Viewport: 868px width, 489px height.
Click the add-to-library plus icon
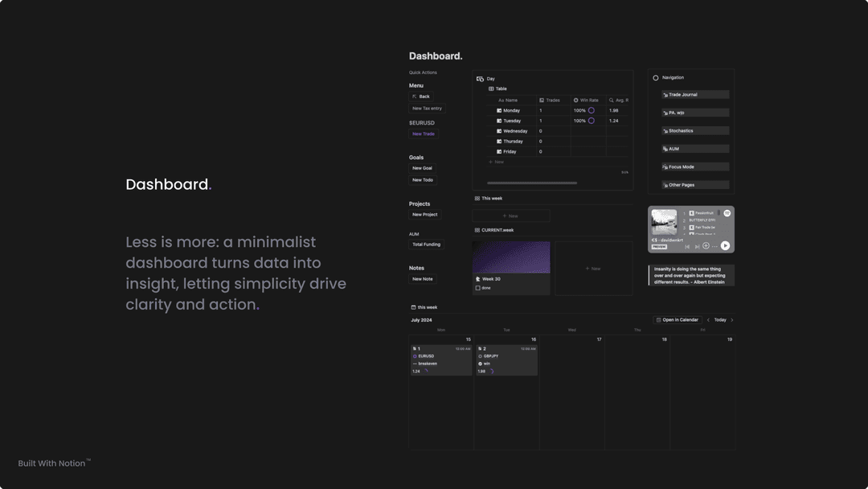point(706,246)
